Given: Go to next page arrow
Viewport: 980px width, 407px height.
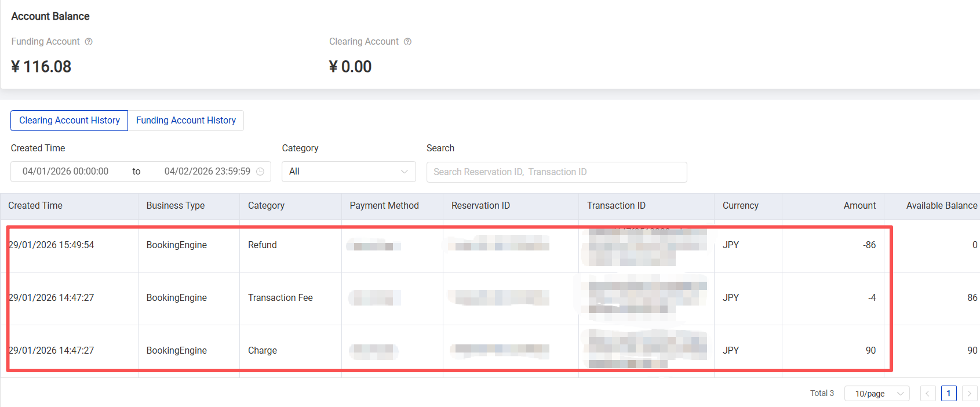Looking at the screenshot, I should click(969, 394).
